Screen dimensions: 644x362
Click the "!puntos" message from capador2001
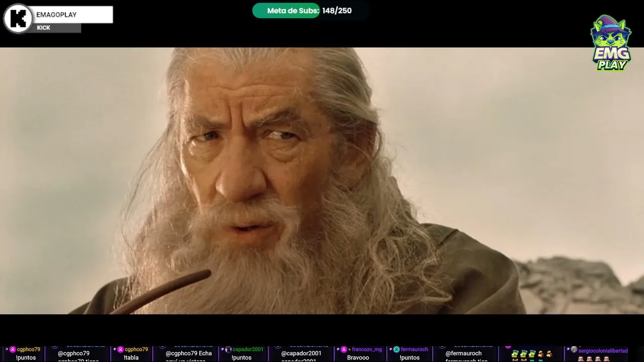[x=242, y=357]
